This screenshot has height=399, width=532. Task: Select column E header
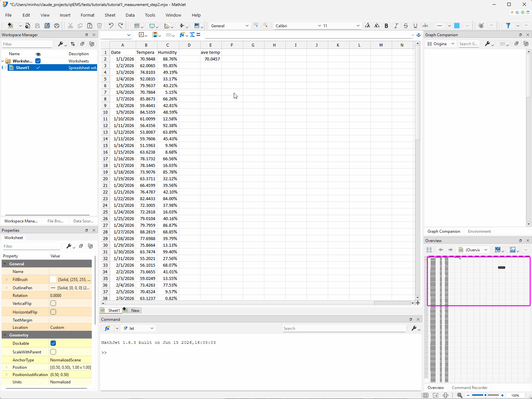coord(211,45)
